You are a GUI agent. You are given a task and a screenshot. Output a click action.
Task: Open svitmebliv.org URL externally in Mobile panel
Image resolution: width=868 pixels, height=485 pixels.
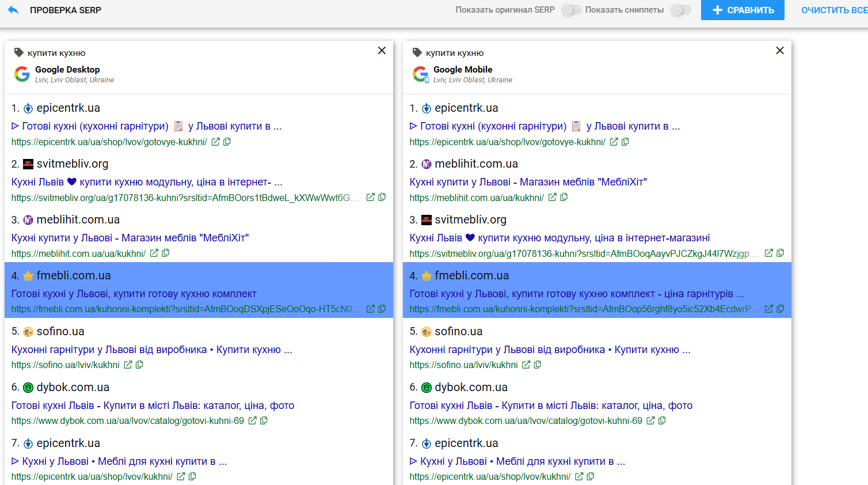coord(768,253)
